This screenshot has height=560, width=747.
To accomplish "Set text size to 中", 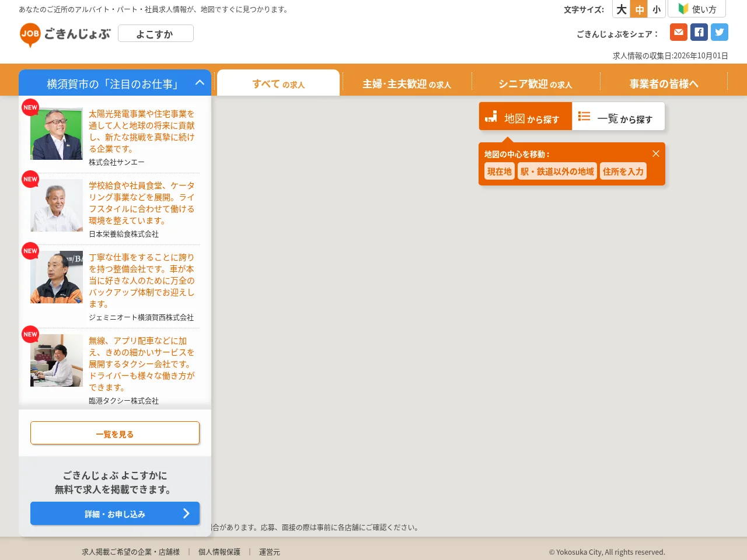I will tap(640, 9).
